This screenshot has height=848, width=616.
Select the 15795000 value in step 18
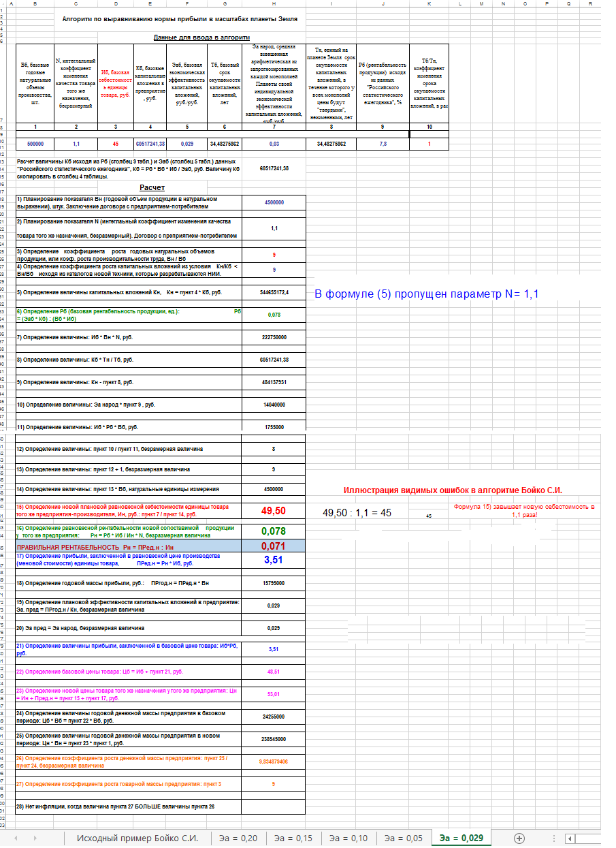point(274,584)
